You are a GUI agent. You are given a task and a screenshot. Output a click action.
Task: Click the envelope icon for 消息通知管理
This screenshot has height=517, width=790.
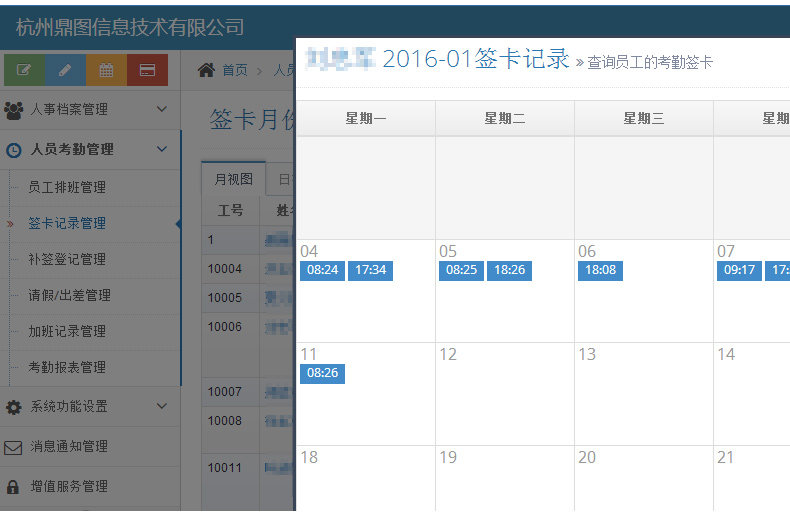tap(13, 447)
